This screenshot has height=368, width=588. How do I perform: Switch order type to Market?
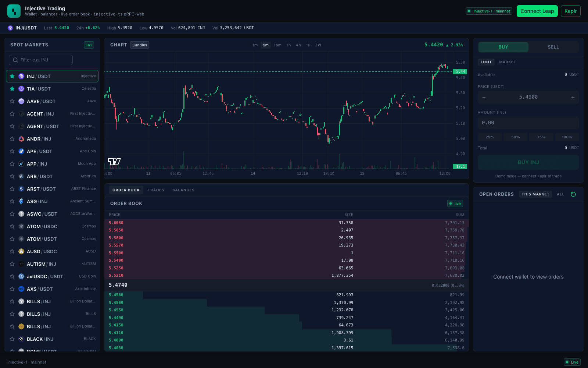508,62
